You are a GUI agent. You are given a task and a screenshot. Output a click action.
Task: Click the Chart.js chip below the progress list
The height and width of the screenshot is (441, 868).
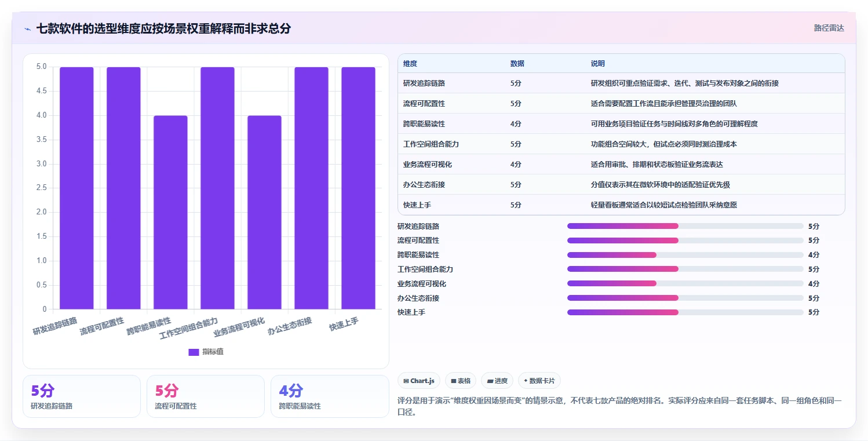418,381
